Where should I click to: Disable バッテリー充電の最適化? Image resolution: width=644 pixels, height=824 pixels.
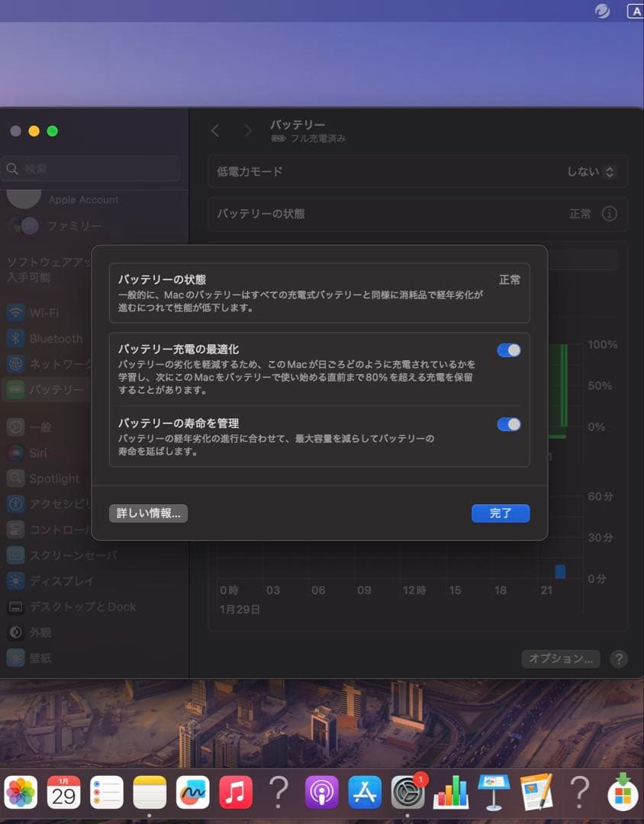[x=507, y=350]
